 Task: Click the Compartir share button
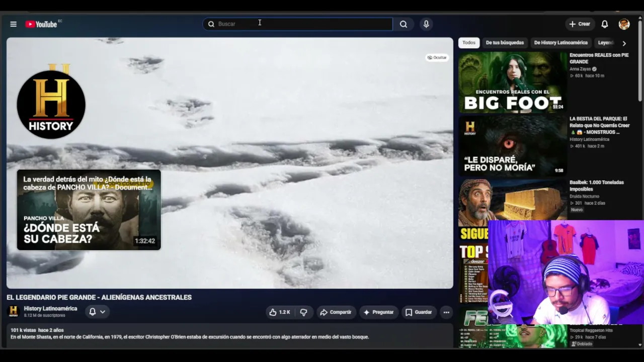coord(336,312)
